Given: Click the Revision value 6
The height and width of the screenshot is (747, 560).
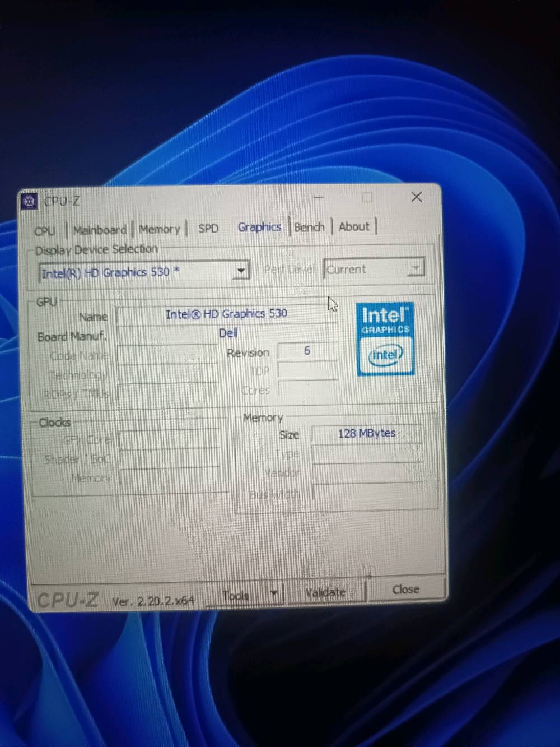Looking at the screenshot, I should [307, 351].
